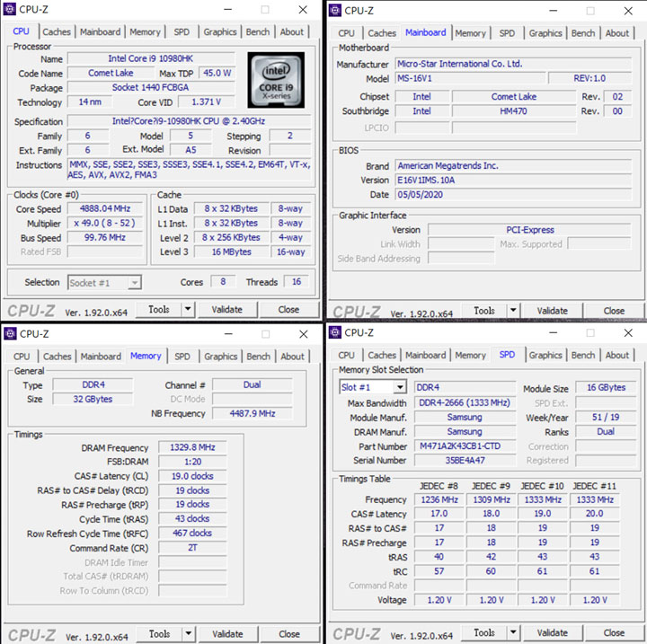Screen dimensions: 647x644
Task: Click CPU-Z app icon in Memory window
Action: pyautogui.click(x=10, y=333)
